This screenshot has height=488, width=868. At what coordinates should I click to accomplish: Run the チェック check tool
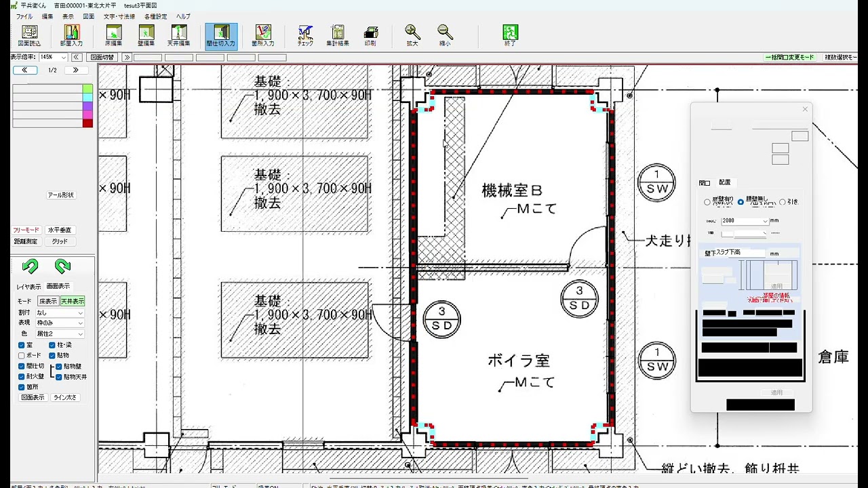[305, 36]
